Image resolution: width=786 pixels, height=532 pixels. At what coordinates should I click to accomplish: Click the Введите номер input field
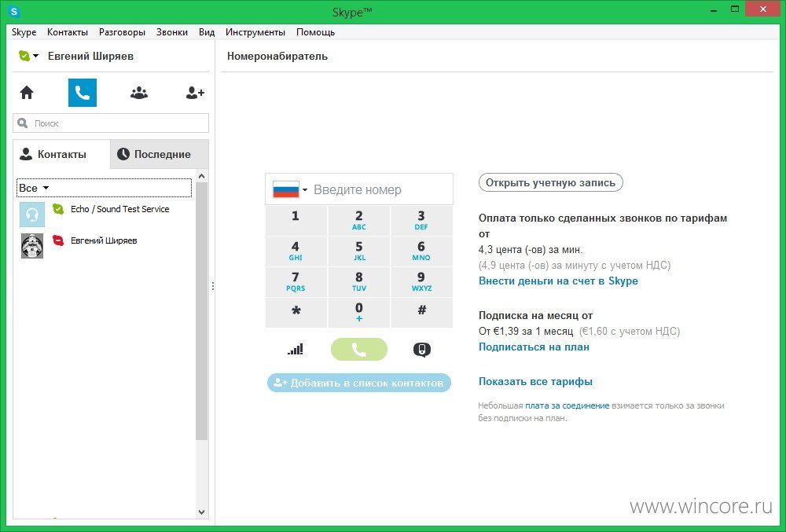pos(359,189)
